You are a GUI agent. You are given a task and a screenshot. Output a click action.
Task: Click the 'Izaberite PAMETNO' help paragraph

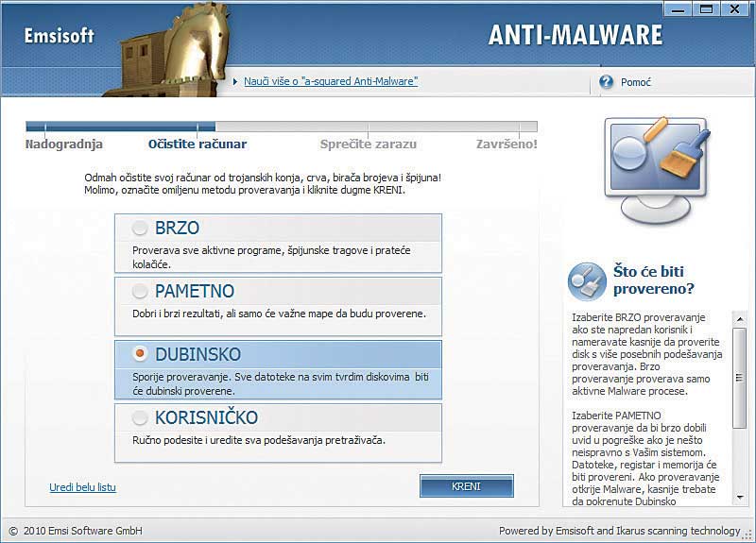[645, 458]
